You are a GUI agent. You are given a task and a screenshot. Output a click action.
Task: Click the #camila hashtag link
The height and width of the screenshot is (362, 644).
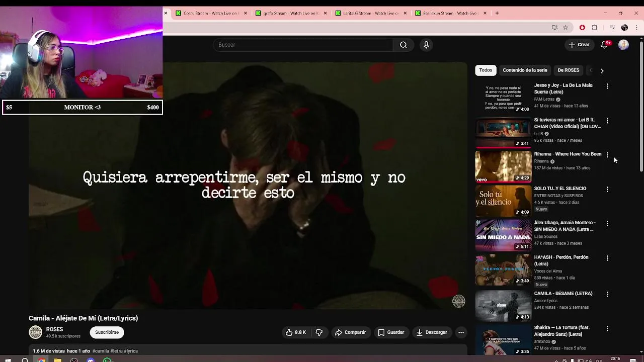[101, 351]
